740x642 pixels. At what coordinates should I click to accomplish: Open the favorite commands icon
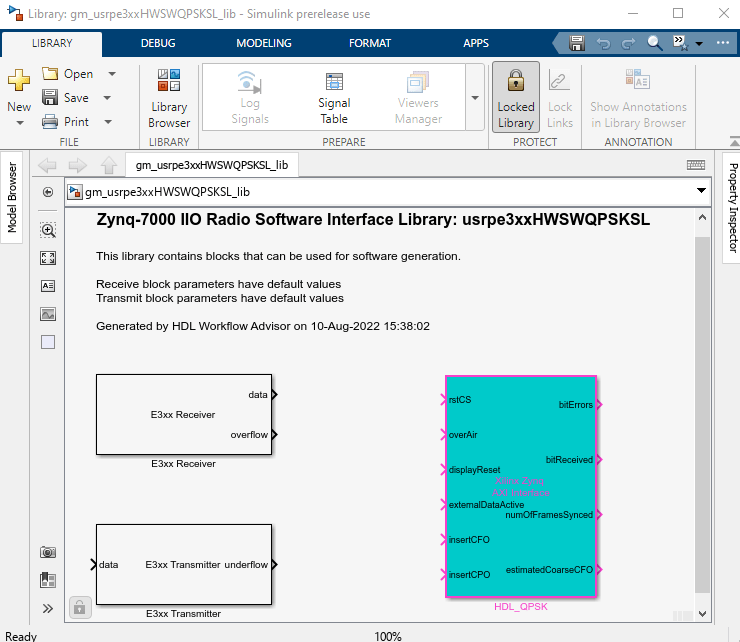pos(681,43)
